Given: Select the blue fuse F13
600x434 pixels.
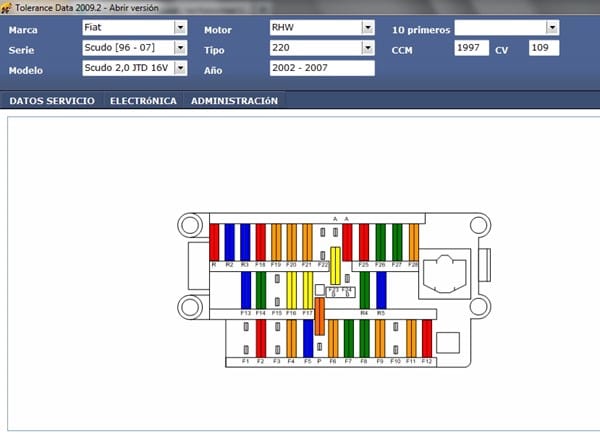Looking at the screenshot, I should pos(246,290).
